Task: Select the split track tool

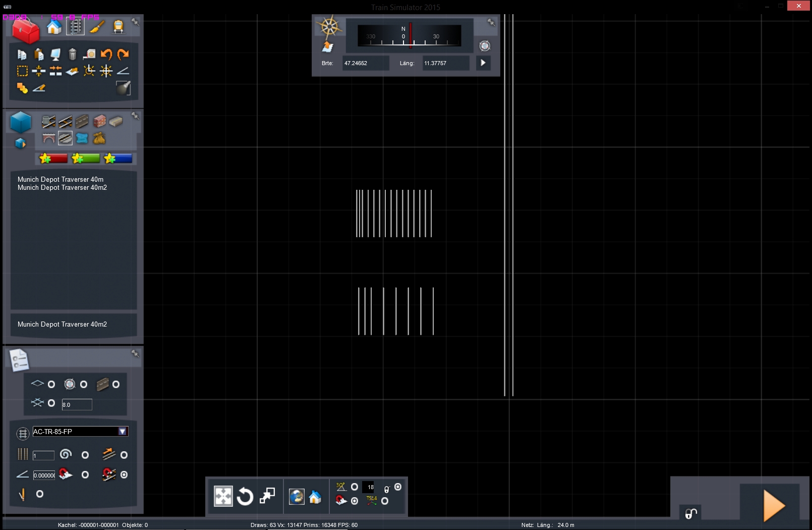Action: point(39,71)
